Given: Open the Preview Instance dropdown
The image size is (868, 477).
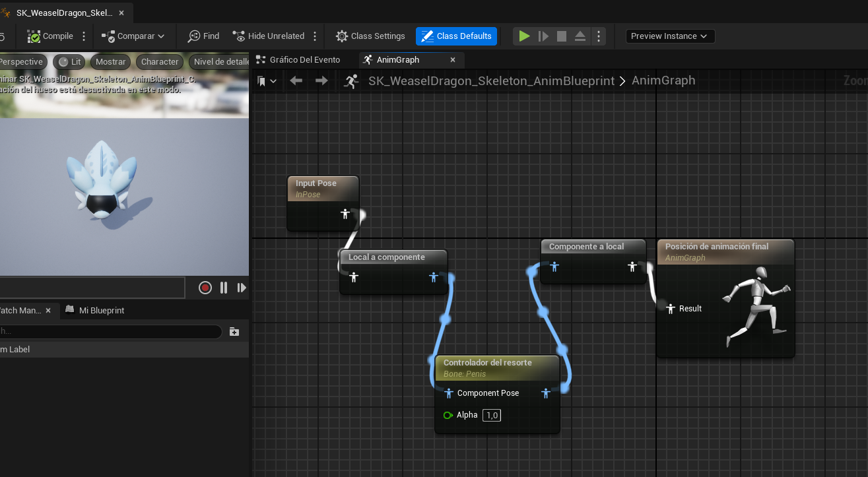Looking at the screenshot, I should (669, 36).
